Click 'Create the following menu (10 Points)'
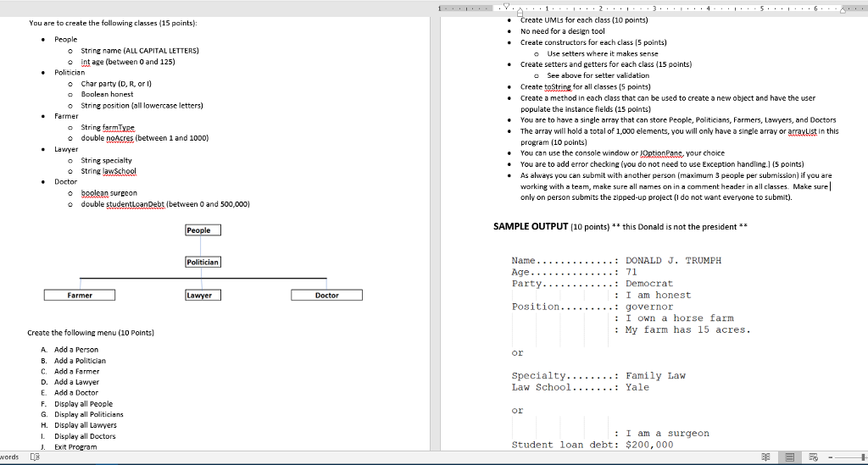The height and width of the screenshot is (465, 868). coord(91,332)
